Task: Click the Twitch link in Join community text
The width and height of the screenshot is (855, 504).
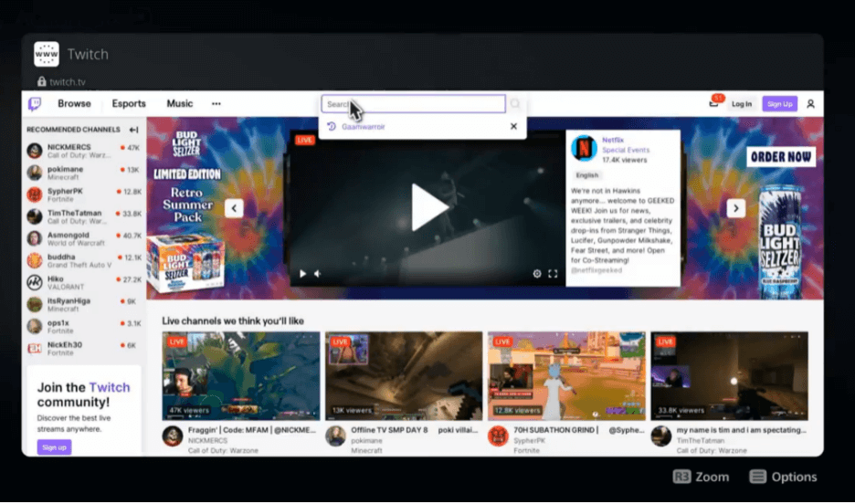Action: pos(110,387)
